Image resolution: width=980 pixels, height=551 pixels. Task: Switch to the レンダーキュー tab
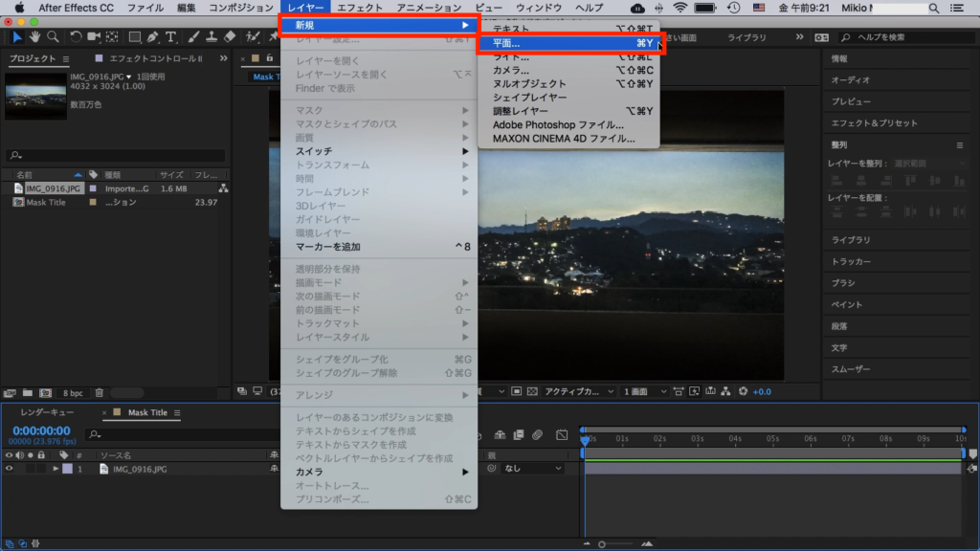coord(47,412)
